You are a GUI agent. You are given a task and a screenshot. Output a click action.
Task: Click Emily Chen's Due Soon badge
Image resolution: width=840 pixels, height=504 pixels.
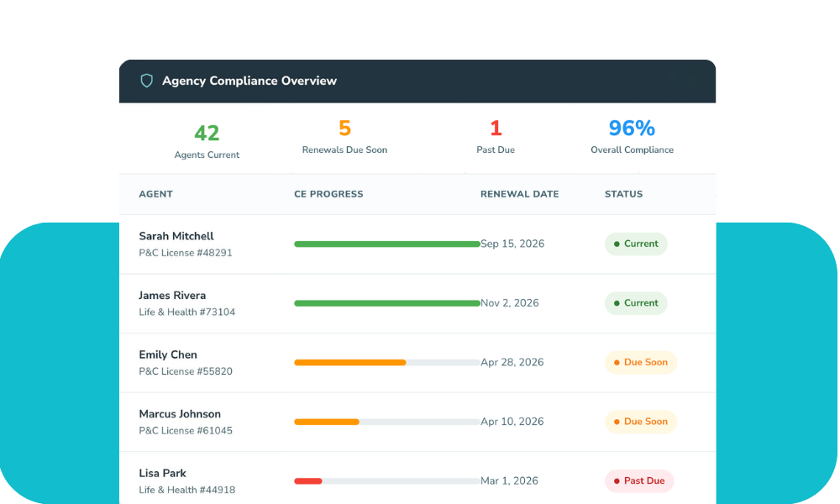(641, 363)
